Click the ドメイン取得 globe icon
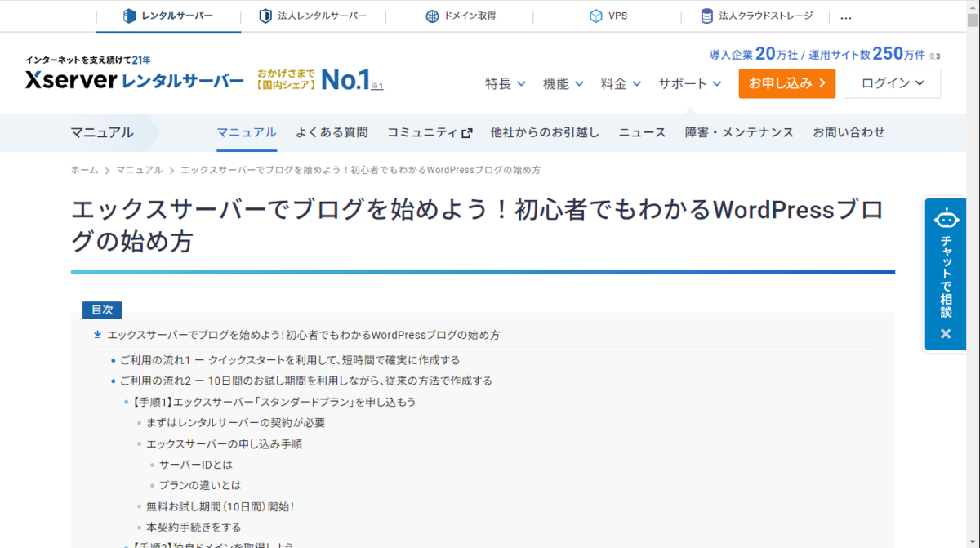The image size is (980, 548). [x=432, y=16]
